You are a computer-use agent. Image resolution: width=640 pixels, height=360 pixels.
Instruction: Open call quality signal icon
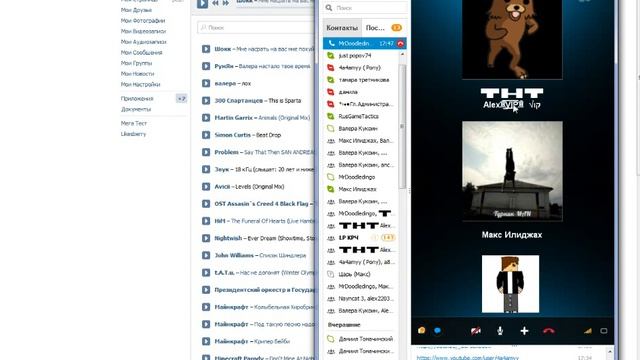(587, 331)
